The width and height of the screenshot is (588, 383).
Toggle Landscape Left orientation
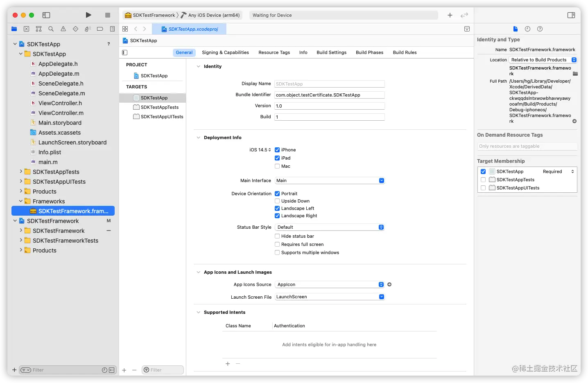[277, 208]
